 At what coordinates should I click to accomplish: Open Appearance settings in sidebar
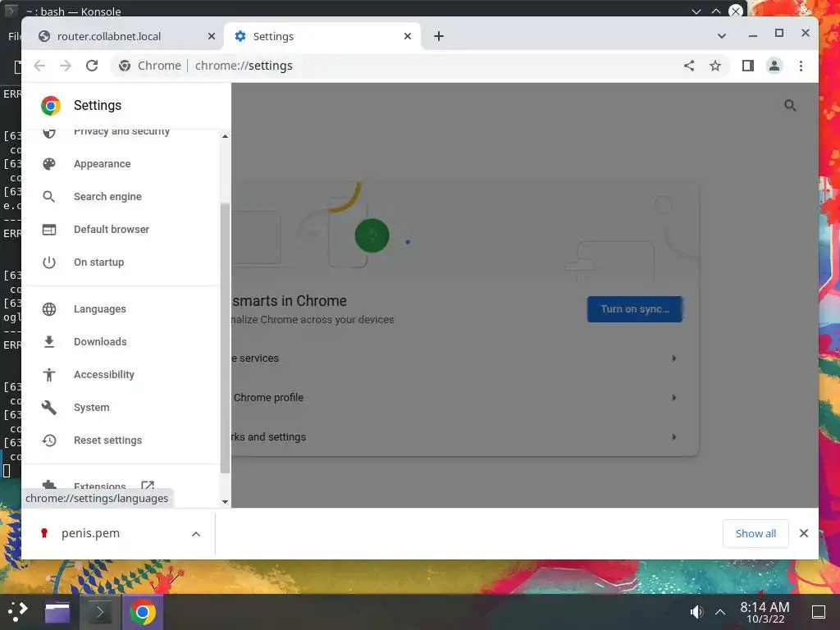tap(102, 164)
